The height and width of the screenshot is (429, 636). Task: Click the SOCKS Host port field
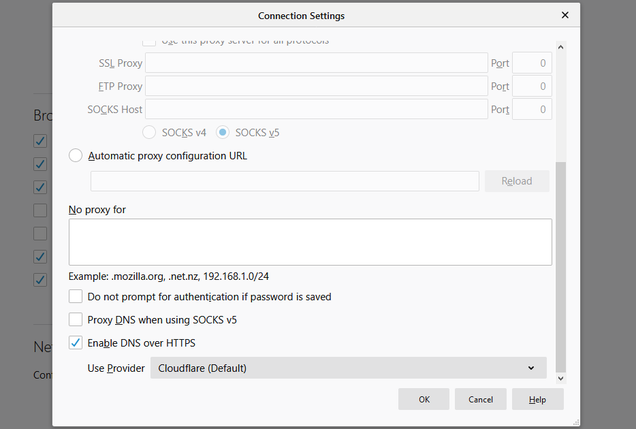(x=532, y=109)
